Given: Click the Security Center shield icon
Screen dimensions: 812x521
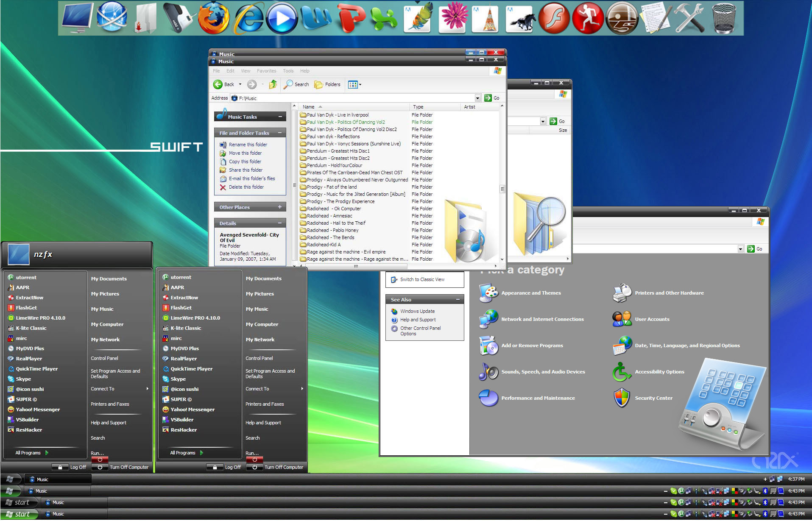Looking at the screenshot, I should click(622, 398).
